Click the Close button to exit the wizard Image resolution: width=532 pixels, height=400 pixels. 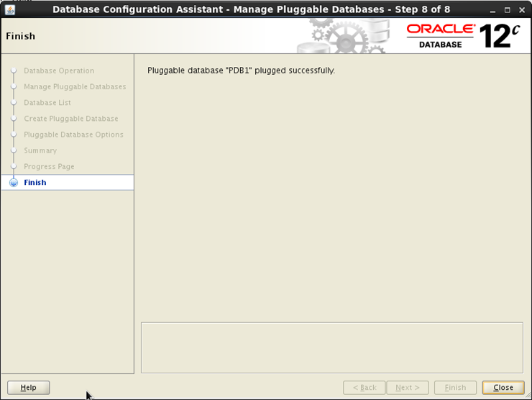click(503, 388)
